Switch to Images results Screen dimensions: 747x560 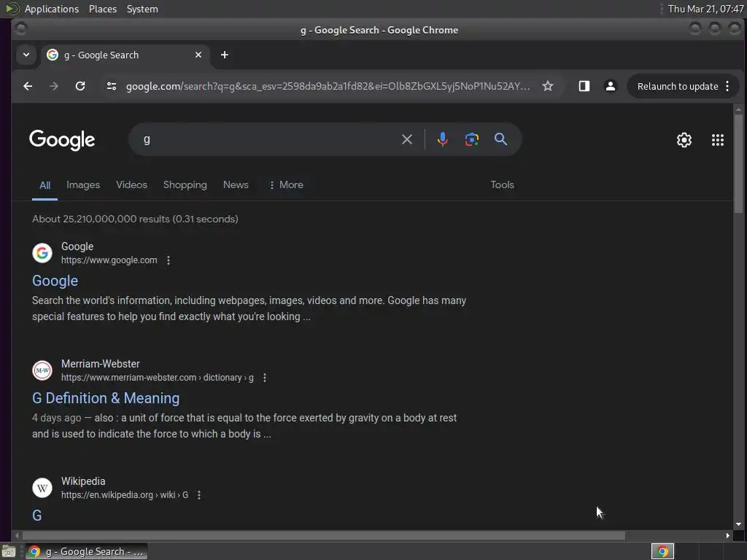[83, 184]
